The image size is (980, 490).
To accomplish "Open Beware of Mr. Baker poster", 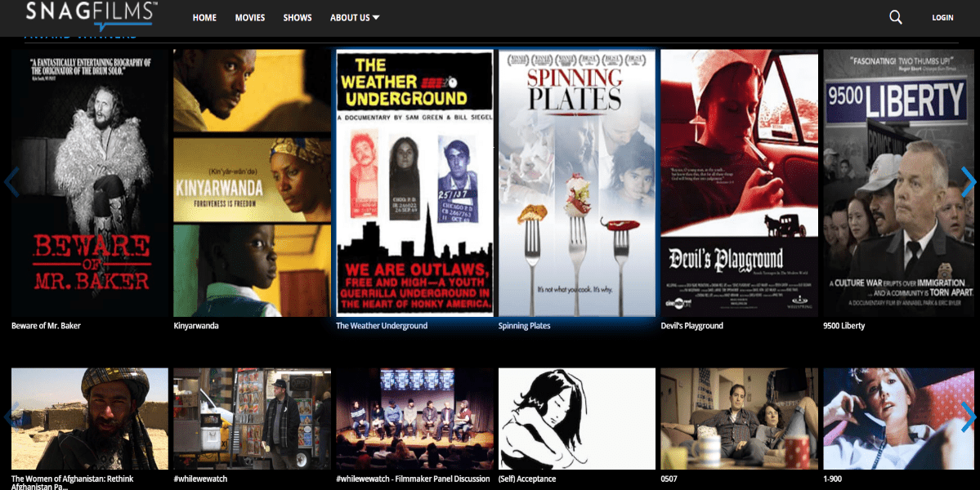I will pos(89,183).
